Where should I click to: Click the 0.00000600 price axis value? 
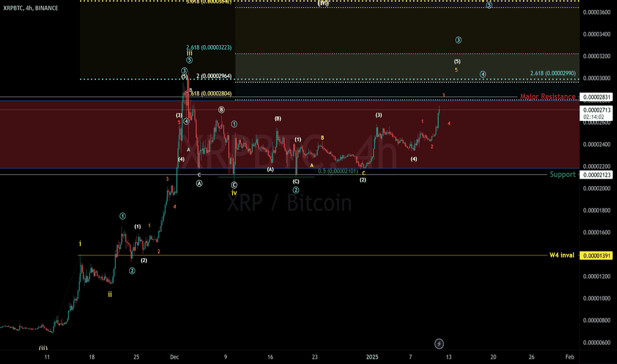[596, 342]
